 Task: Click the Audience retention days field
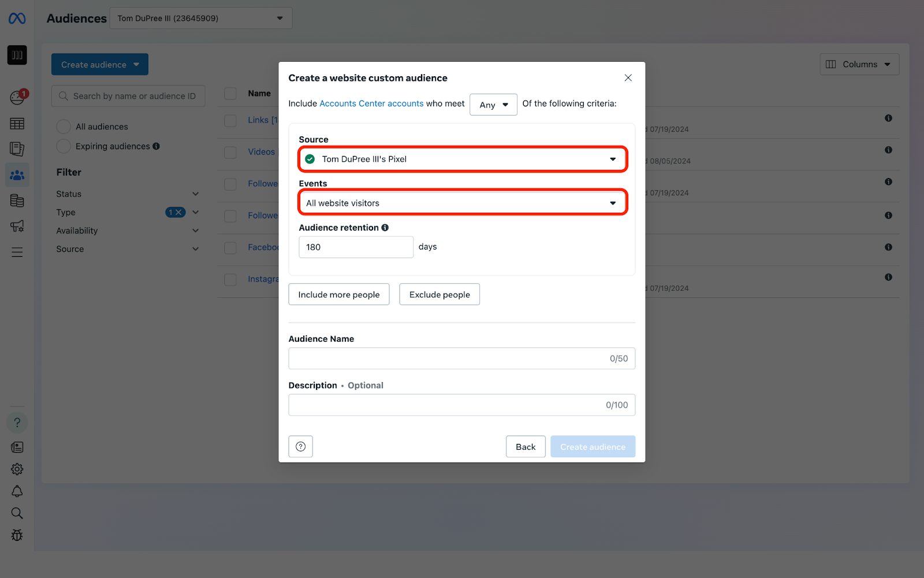356,247
